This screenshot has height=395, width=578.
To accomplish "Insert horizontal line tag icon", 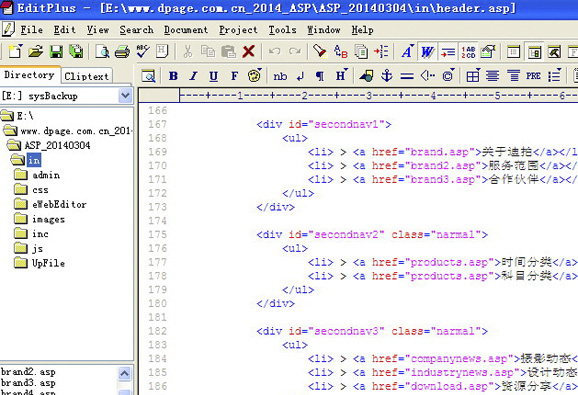I will 407,76.
